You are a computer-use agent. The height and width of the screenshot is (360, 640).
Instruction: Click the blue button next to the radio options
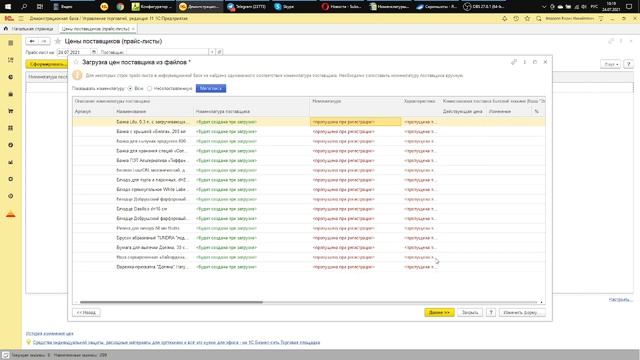(211, 89)
